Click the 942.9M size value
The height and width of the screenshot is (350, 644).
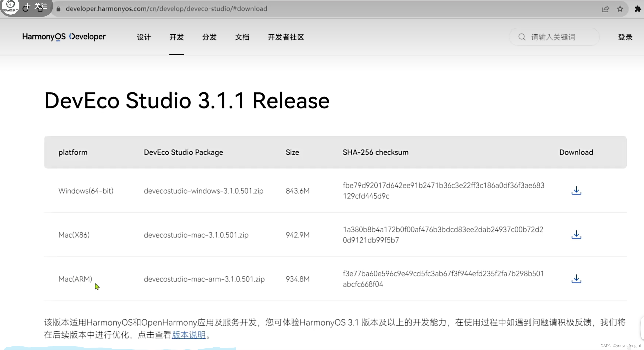click(x=297, y=235)
